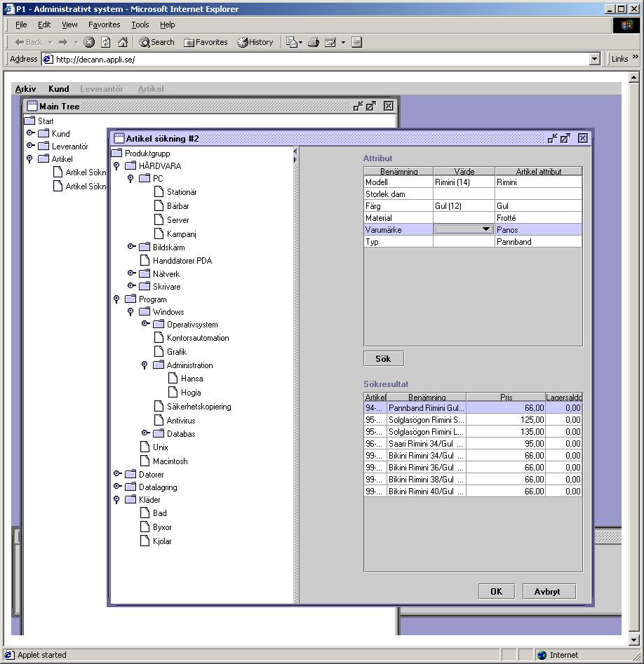Maximize the Artikel sökning #2 internal window
Image resolution: width=644 pixels, height=664 pixels.
(565, 138)
